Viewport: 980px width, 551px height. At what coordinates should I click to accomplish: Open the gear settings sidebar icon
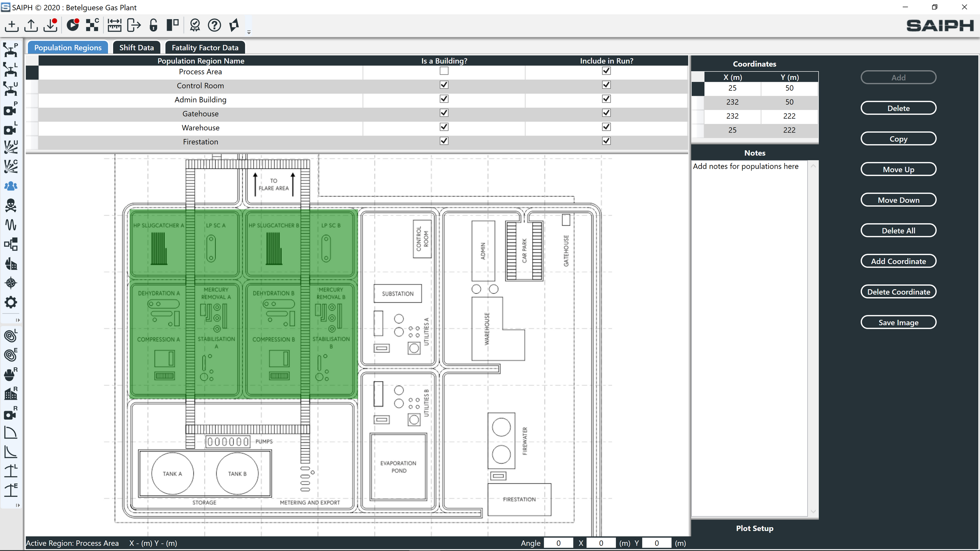click(11, 303)
